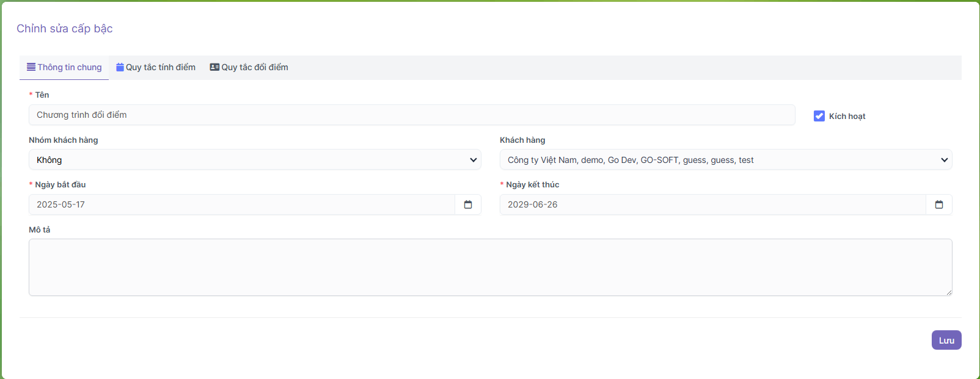Switch to the Quy tắc tính điểm tab
This screenshot has height=379, width=980.
click(x=161, y=67)
